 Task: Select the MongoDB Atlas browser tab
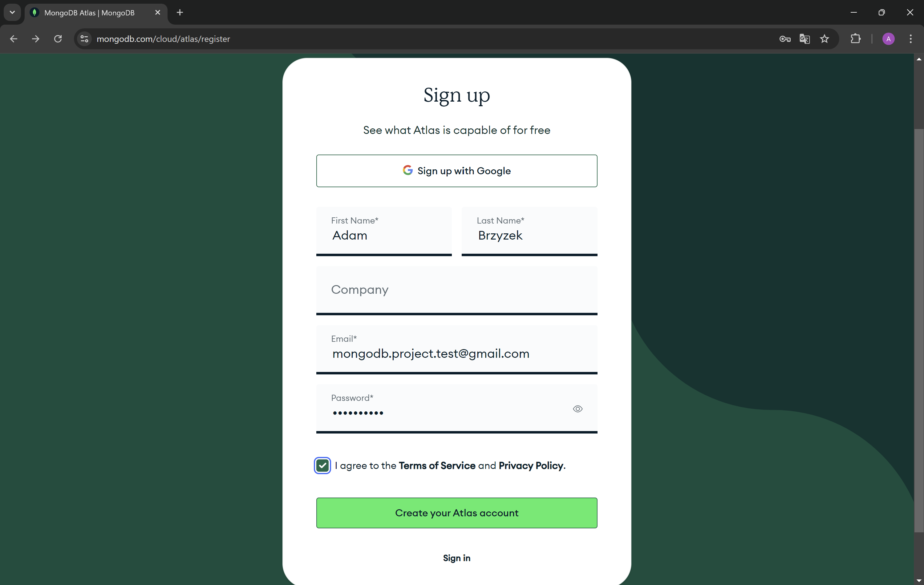tap(89, 13)
